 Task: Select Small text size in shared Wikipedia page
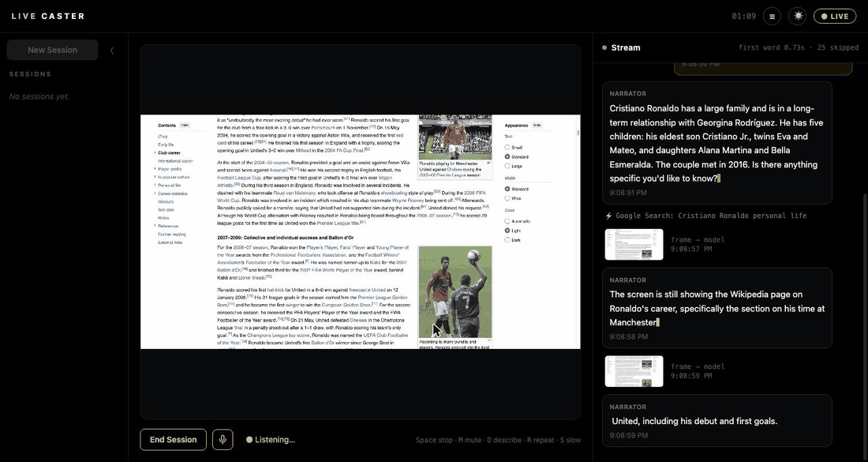tap(507, 148)
